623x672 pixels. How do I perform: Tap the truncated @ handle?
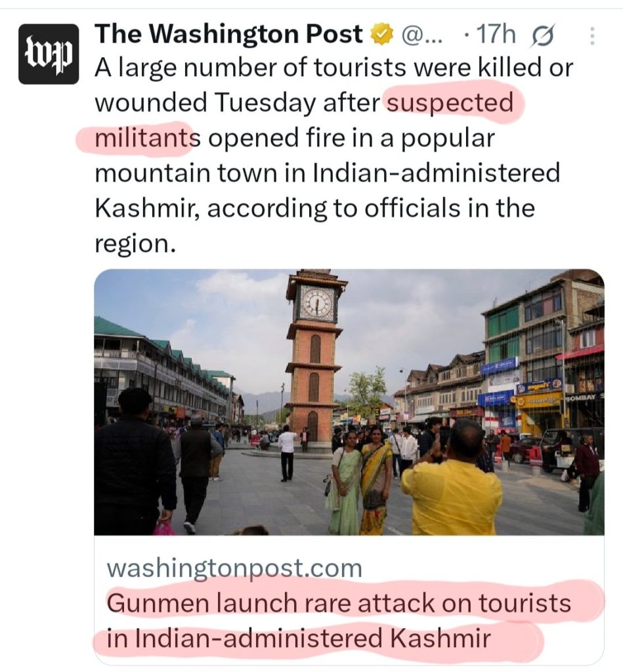point(421,35)
